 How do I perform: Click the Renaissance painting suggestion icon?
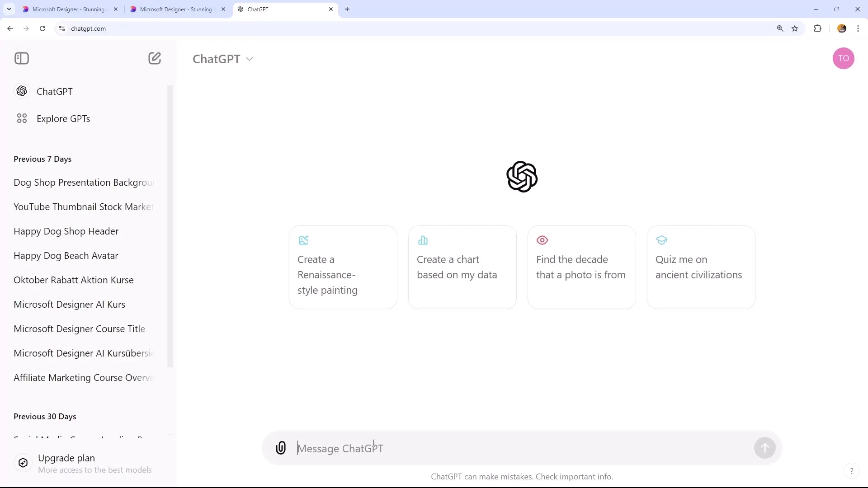pyautogui.click(x=304, y=240)
